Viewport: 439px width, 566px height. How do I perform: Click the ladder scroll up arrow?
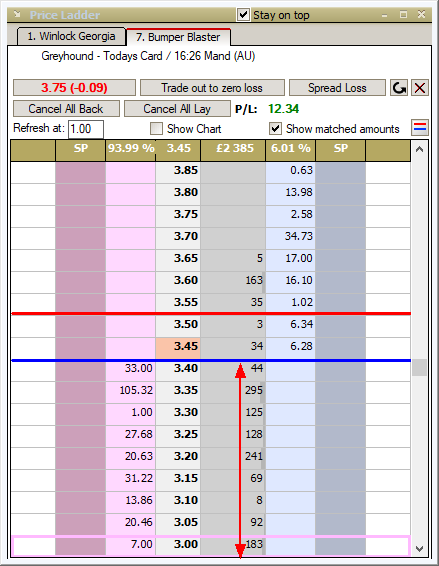[x=419, y=149]
